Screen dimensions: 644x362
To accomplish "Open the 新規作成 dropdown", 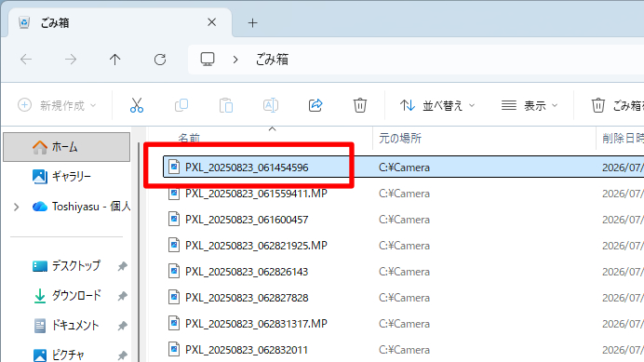I will point(57,105).
